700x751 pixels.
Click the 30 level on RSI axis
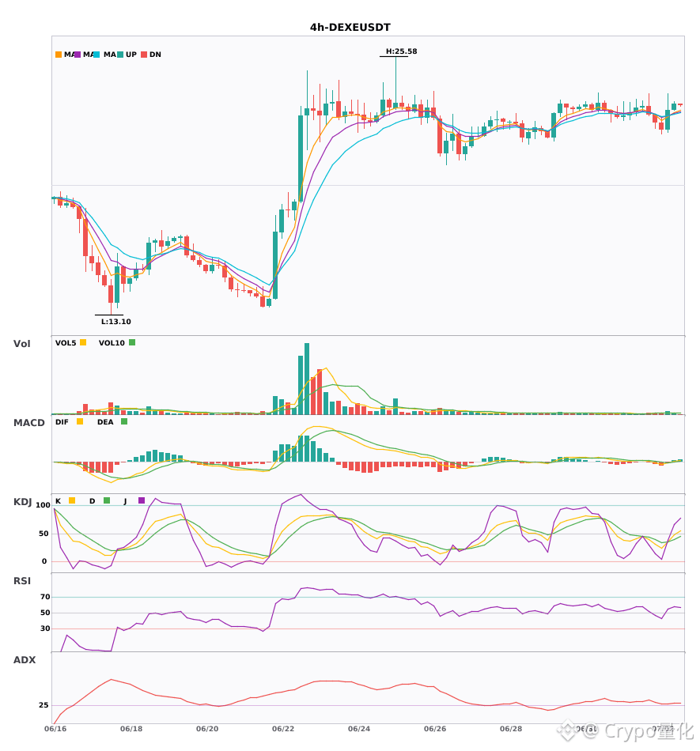(45, 628)
